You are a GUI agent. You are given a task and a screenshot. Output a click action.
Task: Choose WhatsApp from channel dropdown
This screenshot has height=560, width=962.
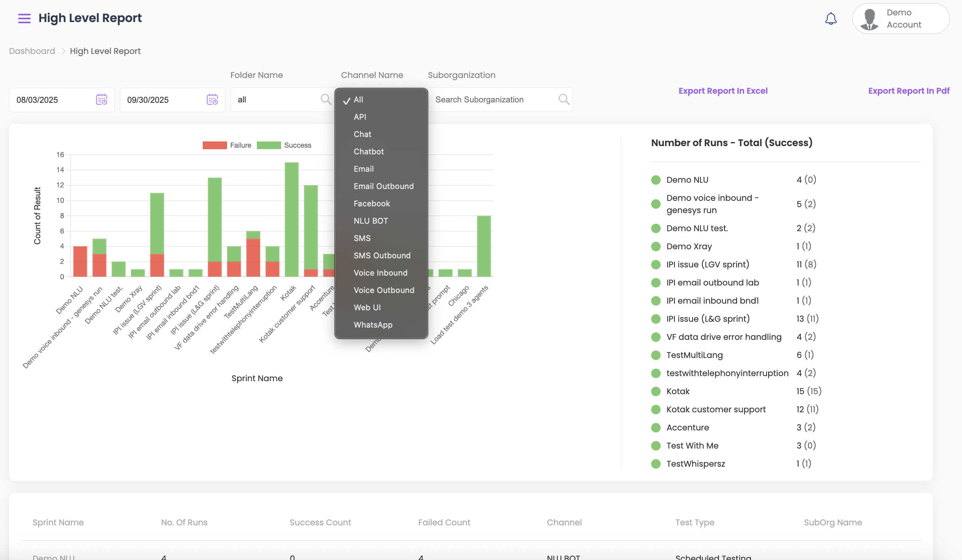pyautogui.click(x=373, y=325)
